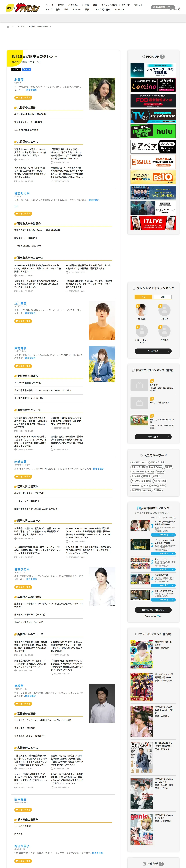This screenshot has width=186, height=868.
Task: Open パンチドランク・ウーマン credit under 高橋努
Action: click(43, 720)
